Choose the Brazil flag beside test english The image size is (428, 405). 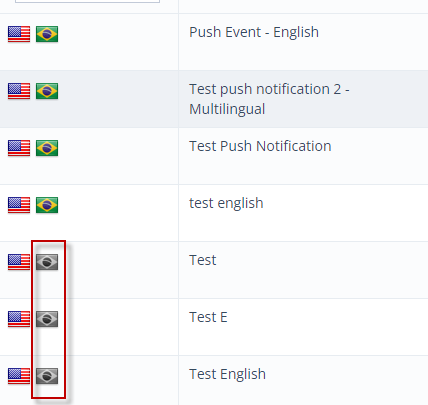coord(47,205)
